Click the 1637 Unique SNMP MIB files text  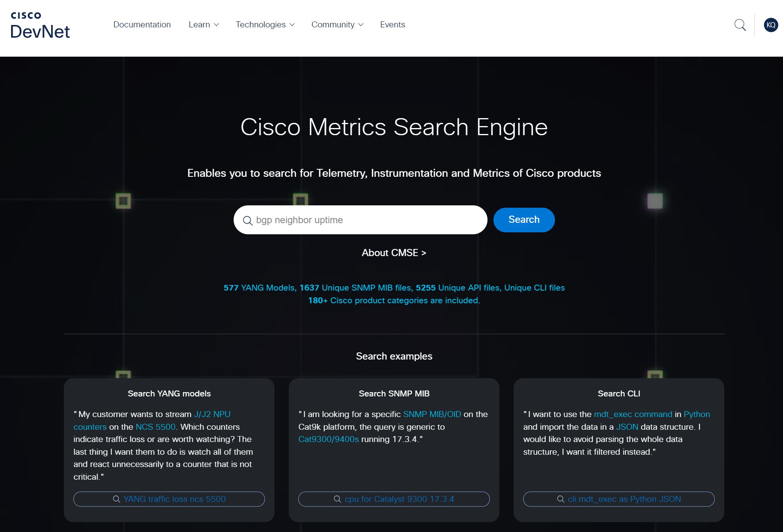coord(356,288)
